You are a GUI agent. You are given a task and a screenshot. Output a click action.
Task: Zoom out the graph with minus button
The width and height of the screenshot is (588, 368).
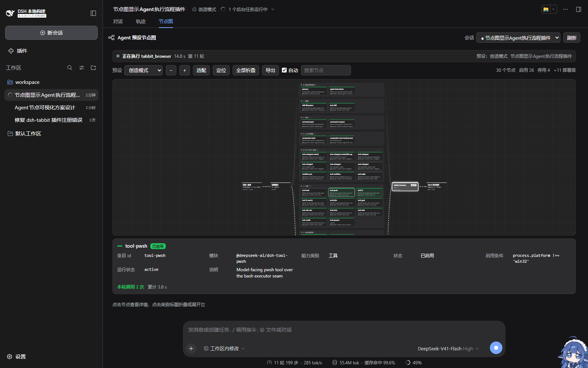point(171,70)
